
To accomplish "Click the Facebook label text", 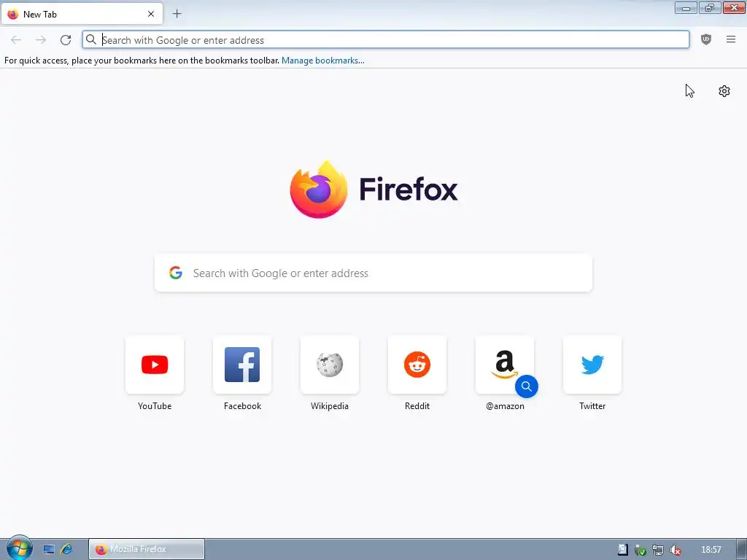I will point(242,406).
